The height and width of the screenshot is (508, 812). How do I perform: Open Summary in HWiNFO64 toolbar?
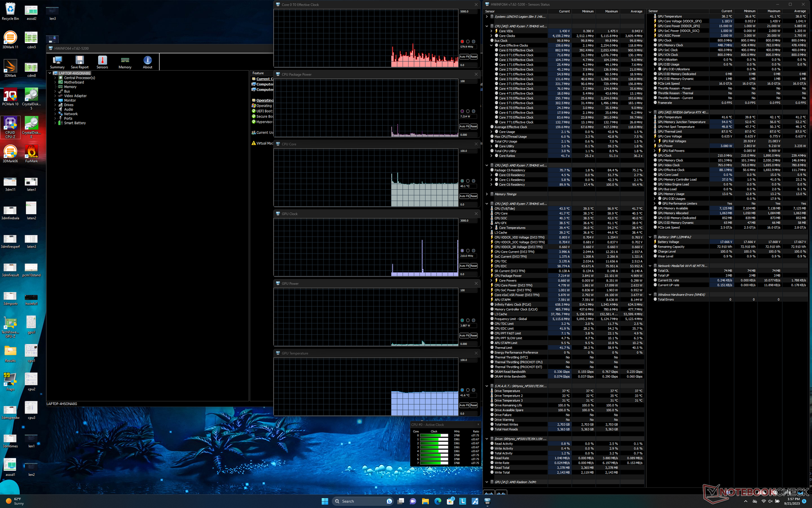(x=57, y=62)
